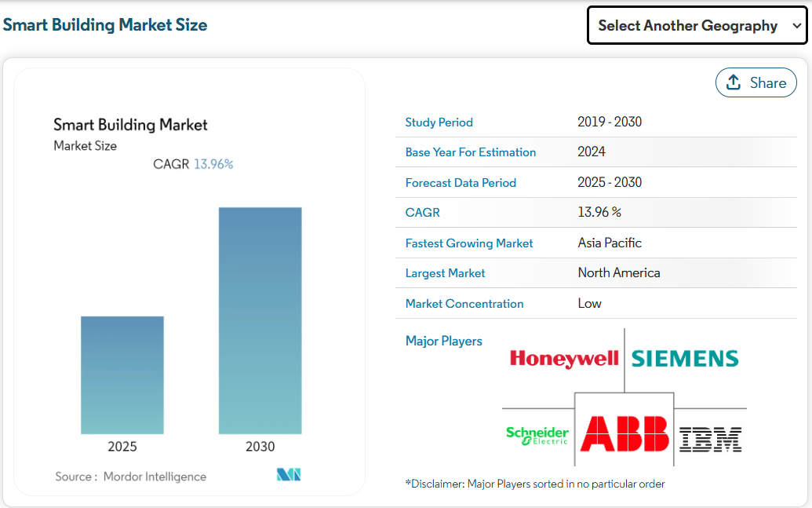Click the 2025 market size bar
The width and height of the screenshot is (812, 508).
pos(122,375)
